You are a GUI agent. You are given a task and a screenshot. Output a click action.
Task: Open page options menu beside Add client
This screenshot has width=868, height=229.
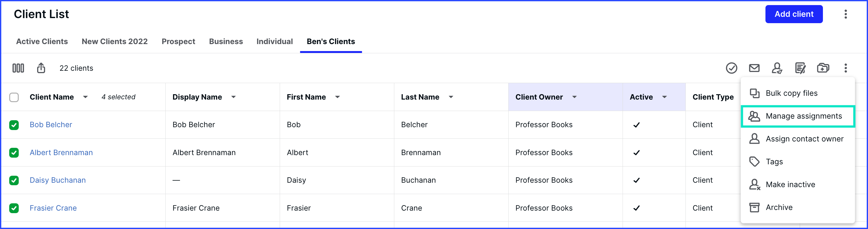845,14
